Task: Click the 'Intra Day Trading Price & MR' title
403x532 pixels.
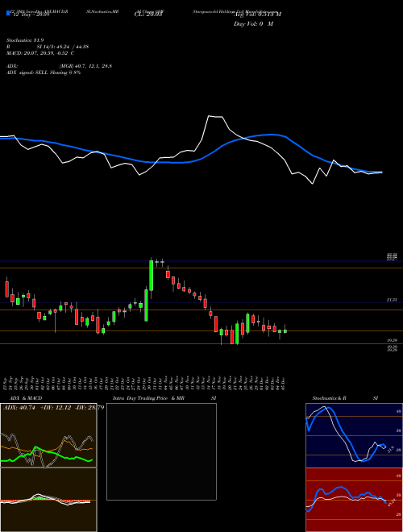Action: point(148,398)
